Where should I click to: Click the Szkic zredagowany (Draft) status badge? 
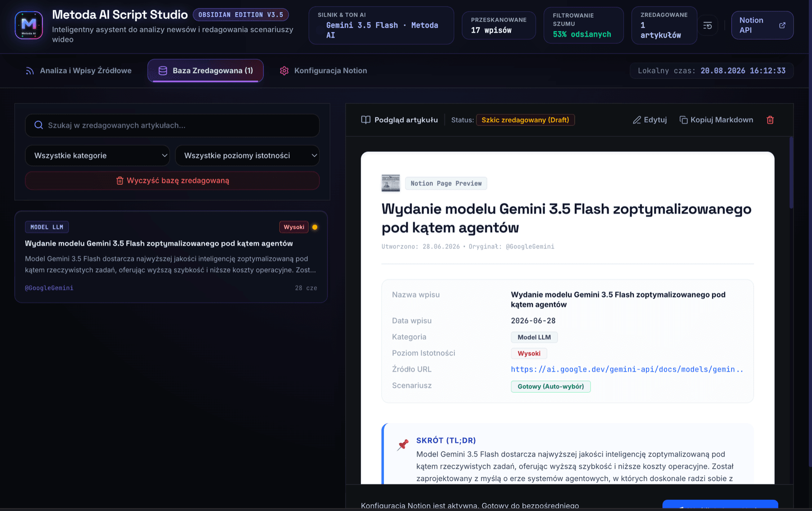[x=525, y=120]
